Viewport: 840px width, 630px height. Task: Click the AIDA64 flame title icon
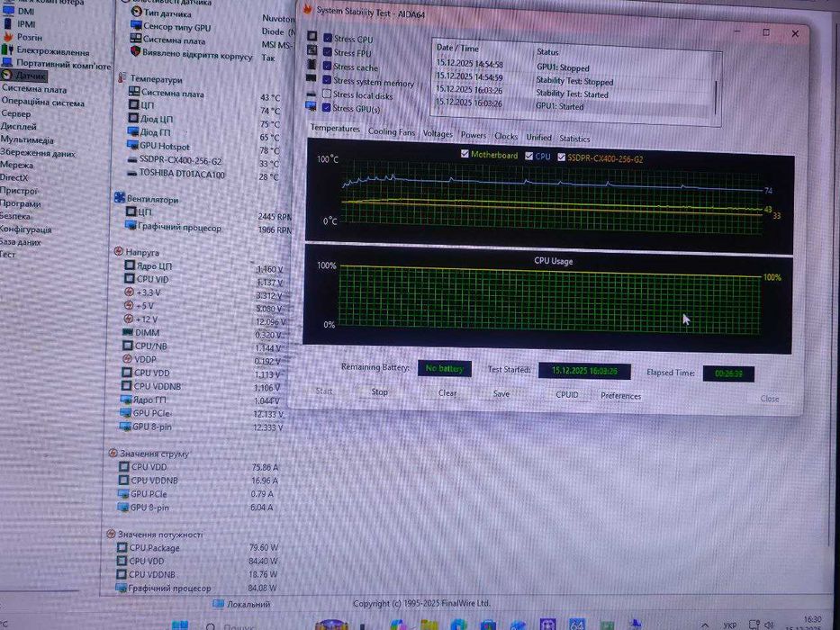click(308, 8)
